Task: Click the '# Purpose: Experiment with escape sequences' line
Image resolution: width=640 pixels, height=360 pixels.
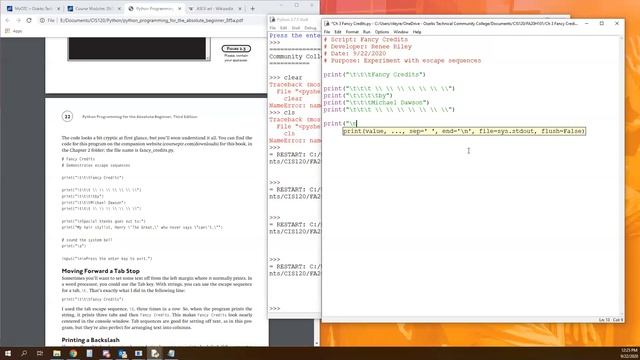Action: (x=402, y=60)
